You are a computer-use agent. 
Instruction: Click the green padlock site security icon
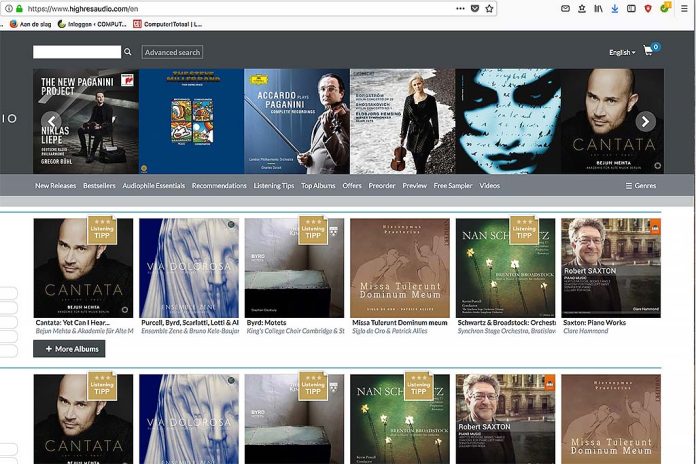point(19,8)
